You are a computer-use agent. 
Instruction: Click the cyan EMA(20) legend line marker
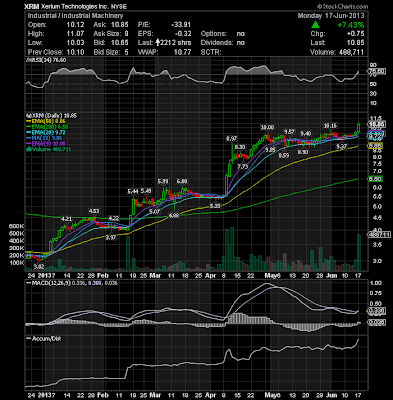pyautogui.click(x=28, y=133)
